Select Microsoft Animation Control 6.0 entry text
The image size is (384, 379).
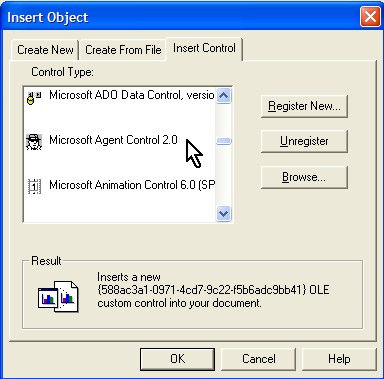click(132, 185)
